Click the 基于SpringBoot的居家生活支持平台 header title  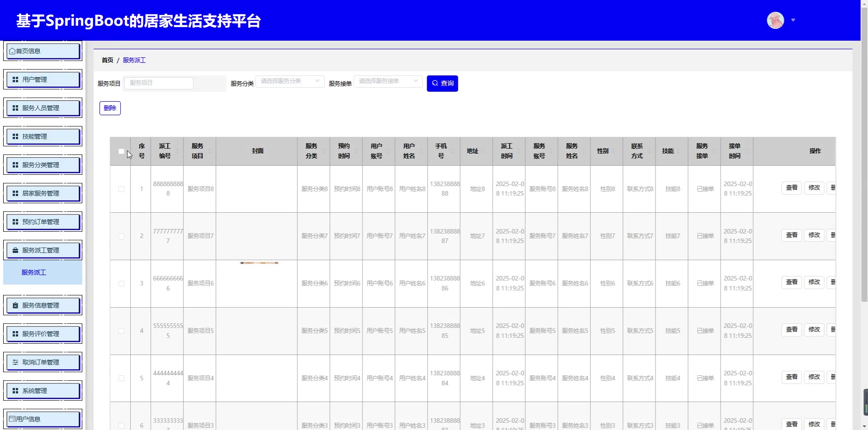click(x=138, y=21)
